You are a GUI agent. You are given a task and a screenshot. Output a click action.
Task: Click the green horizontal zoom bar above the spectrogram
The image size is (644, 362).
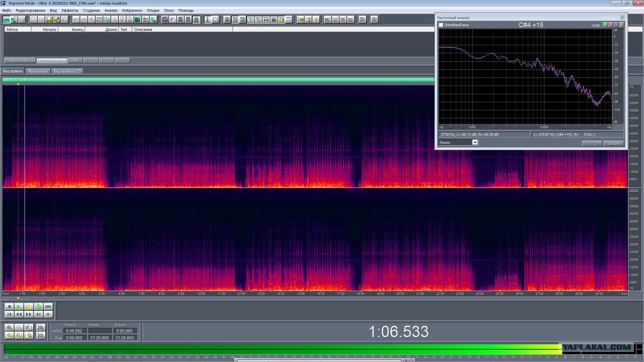pyautogui.click(x=219, y=79)
